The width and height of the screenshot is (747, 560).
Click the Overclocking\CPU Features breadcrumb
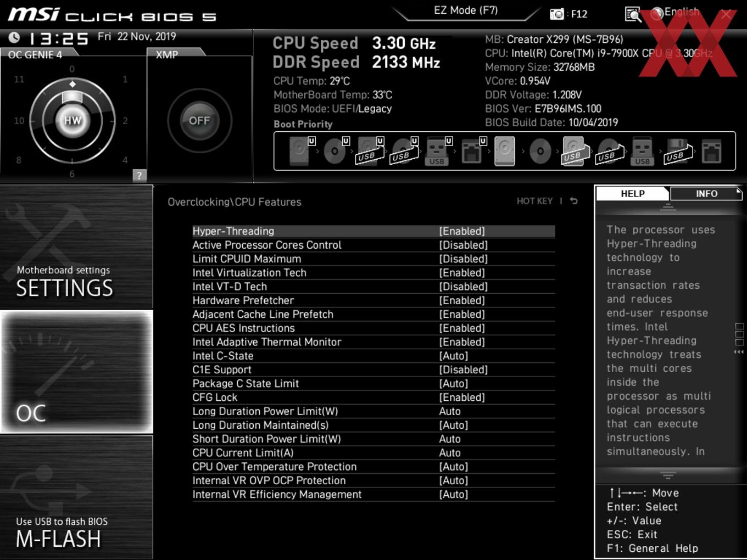[235, 202]
